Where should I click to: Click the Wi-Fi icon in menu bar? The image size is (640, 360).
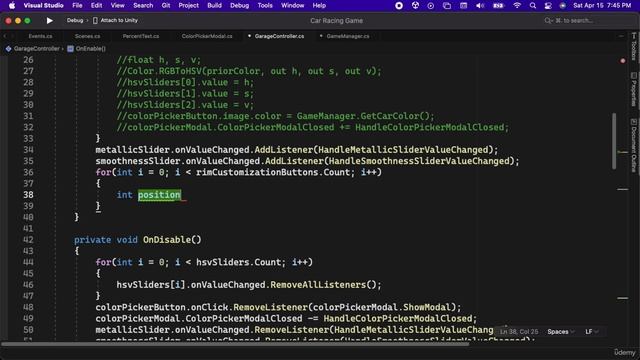coord(517,5)
